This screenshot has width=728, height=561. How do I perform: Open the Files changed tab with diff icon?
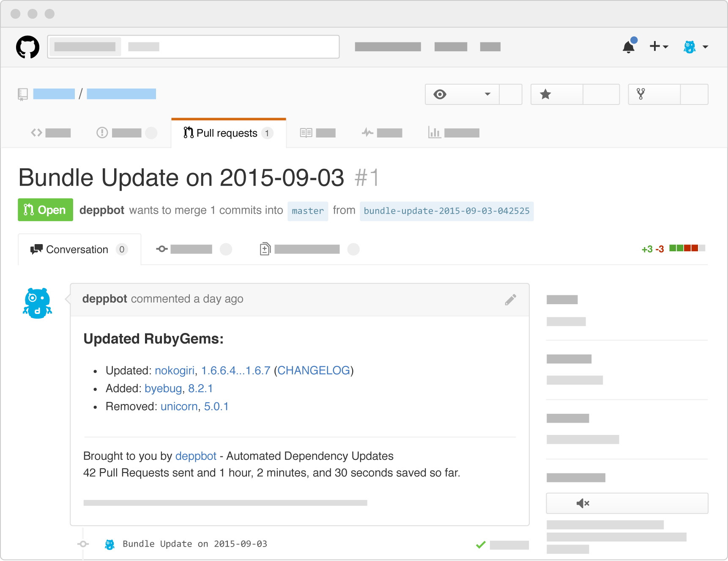point(309,250)
